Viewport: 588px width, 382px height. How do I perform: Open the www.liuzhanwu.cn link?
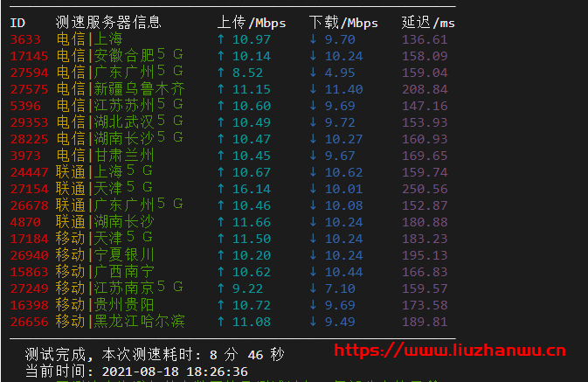coord(451,351)
